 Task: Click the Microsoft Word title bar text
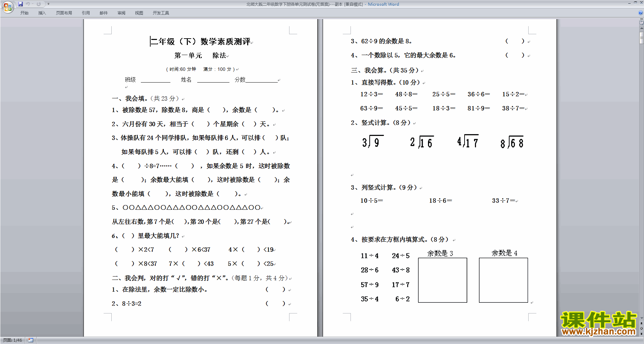click(383, 4)
